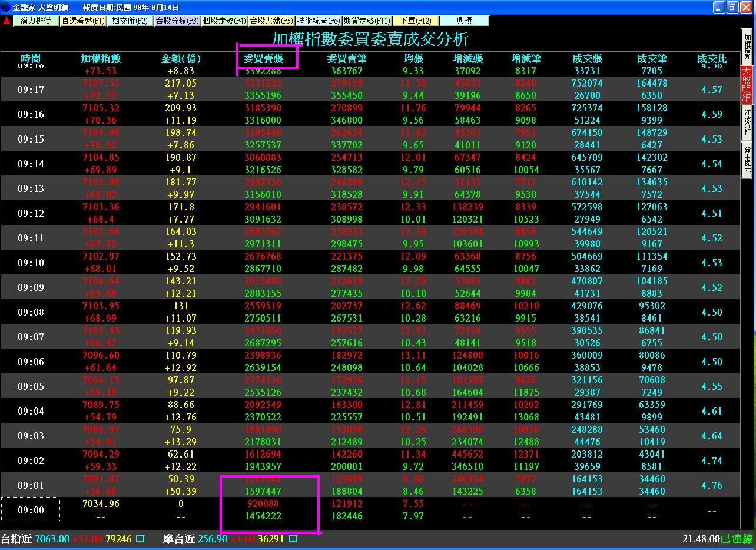Click 成交張 value 752074

pyautogui.click(x=587, y=84)
